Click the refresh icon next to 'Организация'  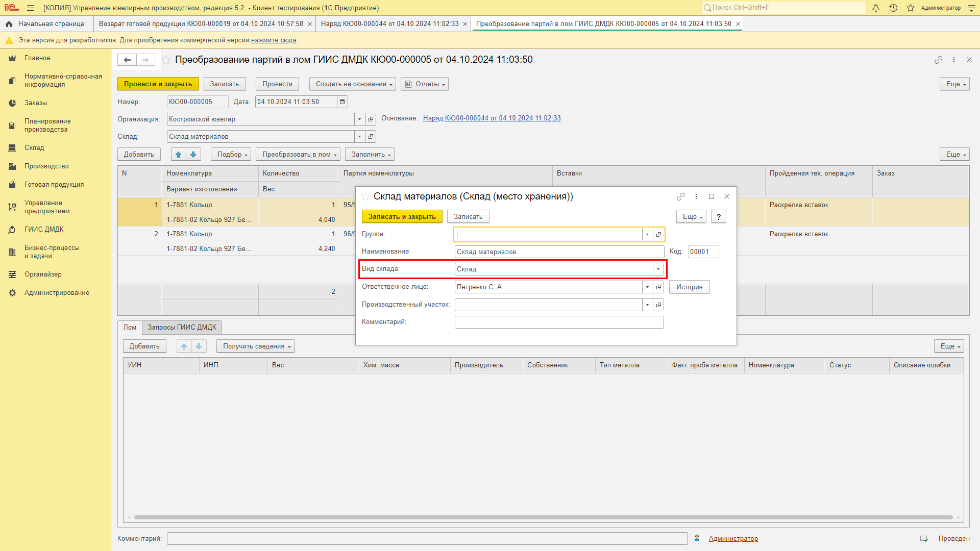coord(370,119)
